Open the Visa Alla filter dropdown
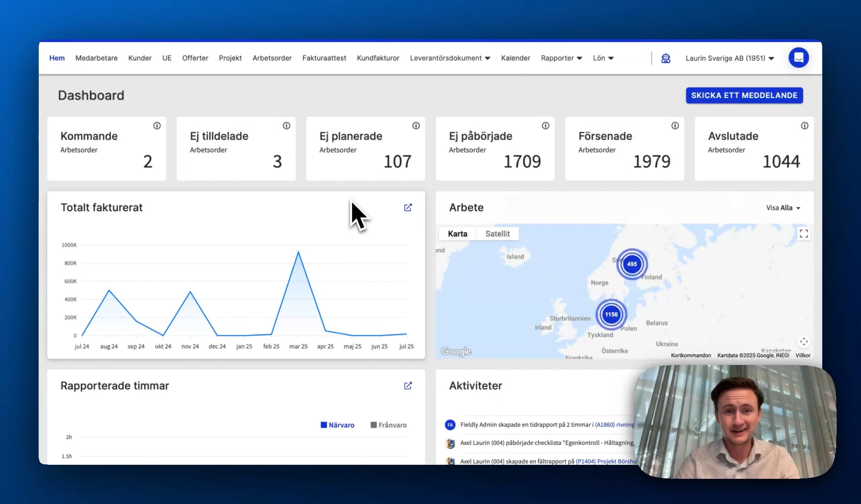Image resolution: width=861 pixels, height=504 pixels. coord(783,208)
